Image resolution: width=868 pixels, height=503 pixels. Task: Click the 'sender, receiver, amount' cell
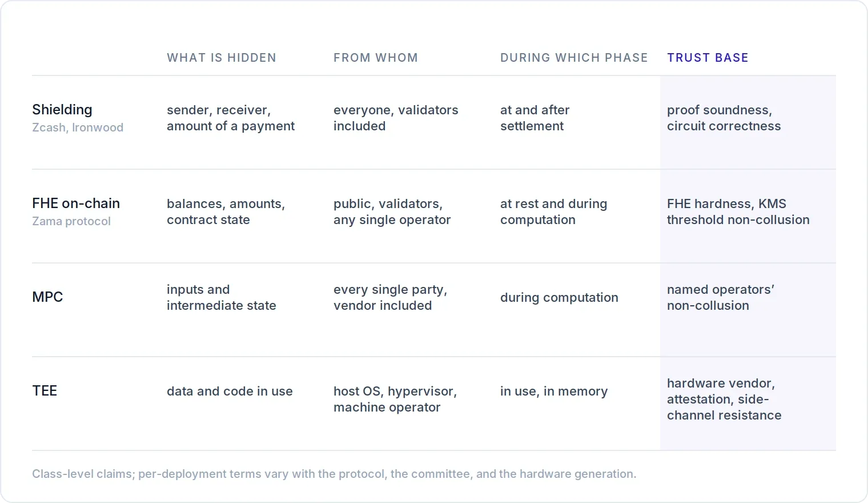tap(231, 118)
